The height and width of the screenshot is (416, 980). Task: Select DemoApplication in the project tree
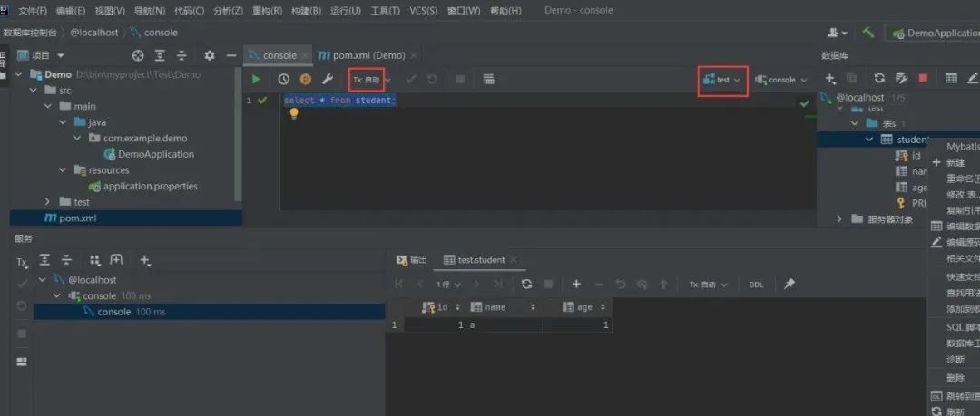pos(156,154)
